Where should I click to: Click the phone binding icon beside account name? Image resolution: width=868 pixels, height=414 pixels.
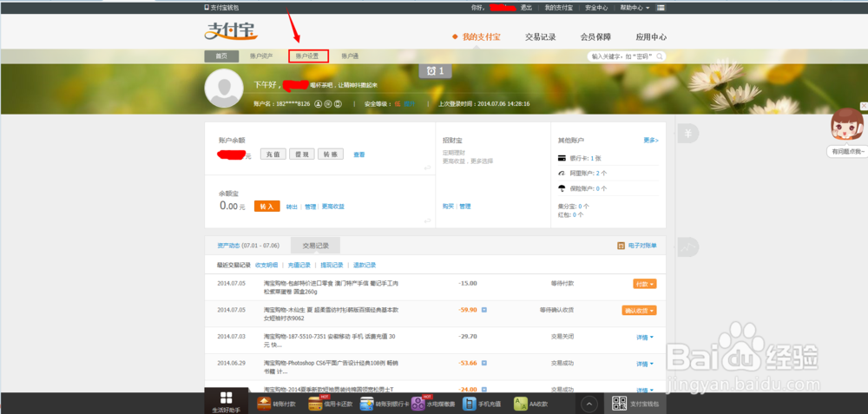[x=339, y=103]
